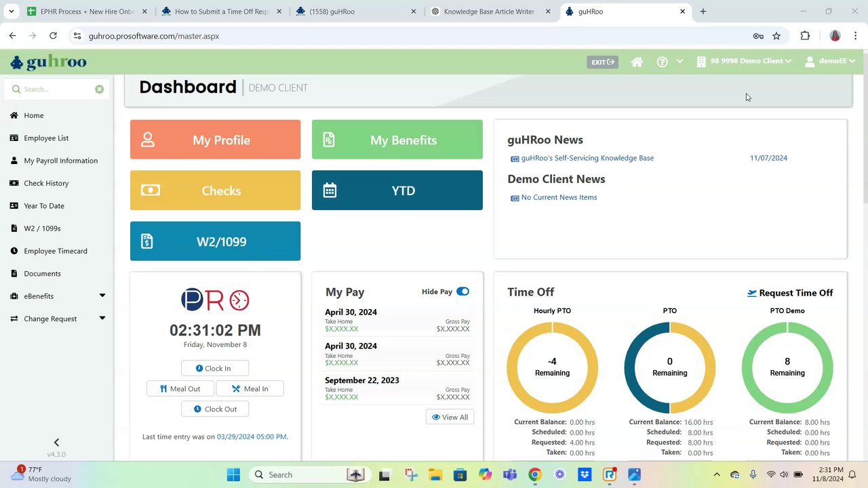Clear search using the X icon
The width and height of the screenshot is (868, 488).
click(99, 89)
